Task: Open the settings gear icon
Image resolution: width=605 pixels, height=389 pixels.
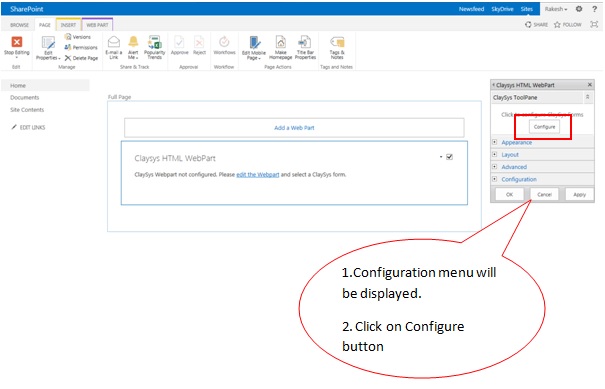Action: coord(579,9)
